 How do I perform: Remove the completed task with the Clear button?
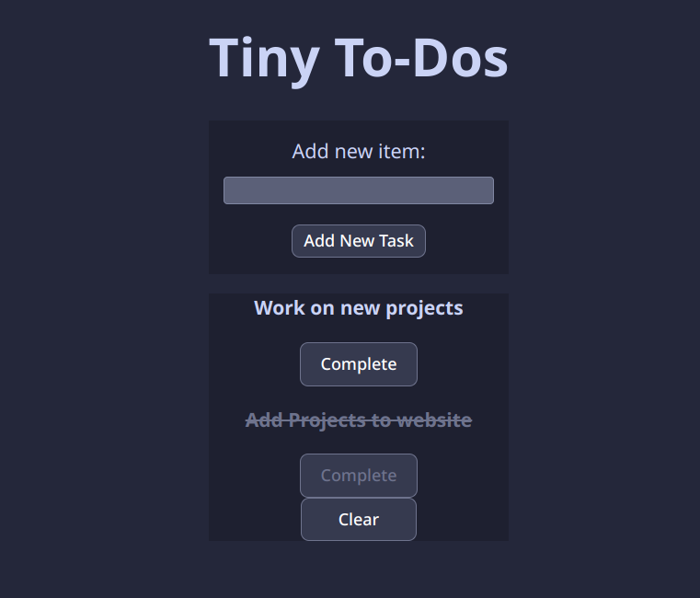click(359, 520)
